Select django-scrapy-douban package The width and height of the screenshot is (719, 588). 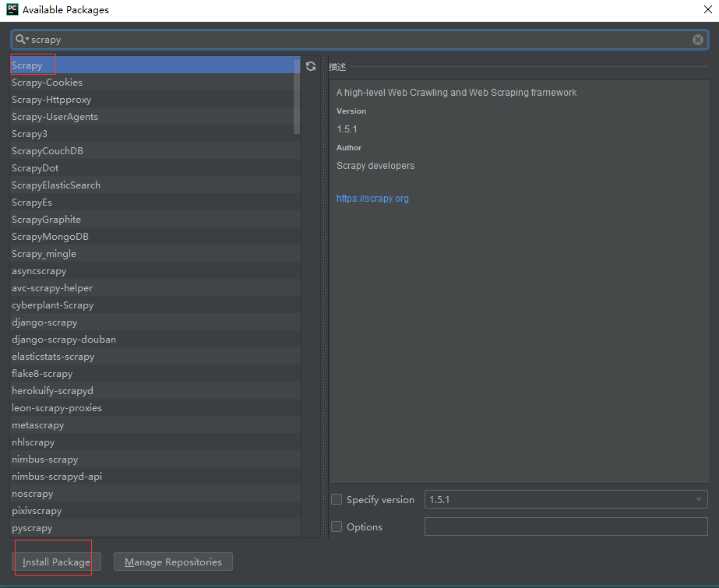click(155, 339)
